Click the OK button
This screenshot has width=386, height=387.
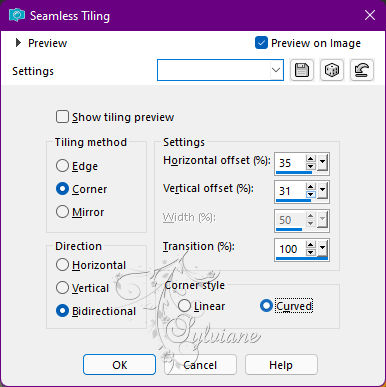coord(119,365)
